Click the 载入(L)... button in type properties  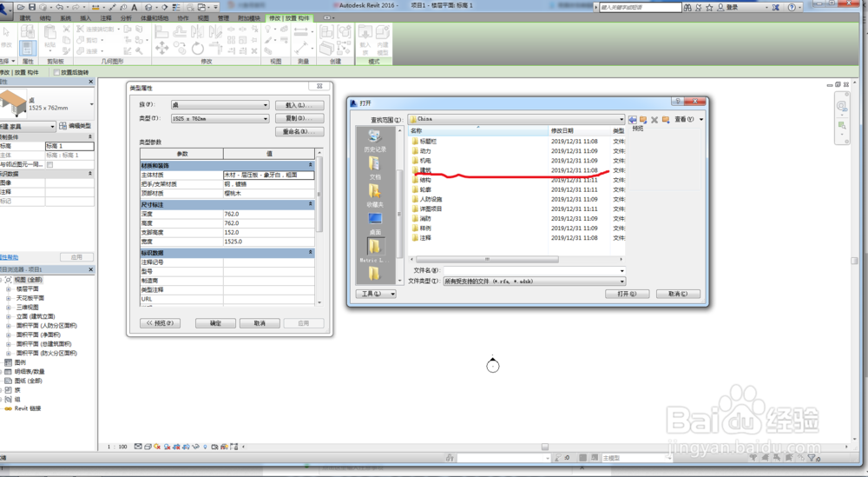coord(299,105)
